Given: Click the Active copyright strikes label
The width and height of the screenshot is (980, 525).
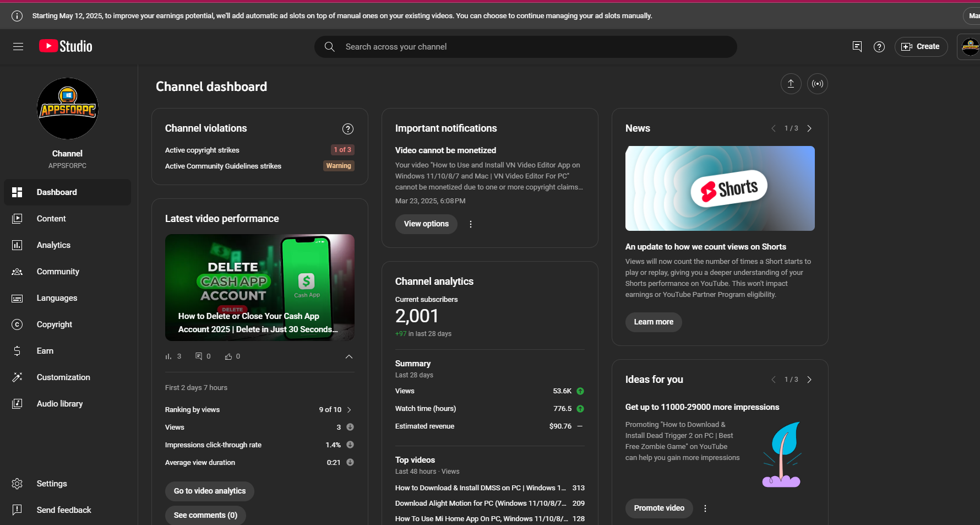Looking at the screenshot, I should (202, 150).
